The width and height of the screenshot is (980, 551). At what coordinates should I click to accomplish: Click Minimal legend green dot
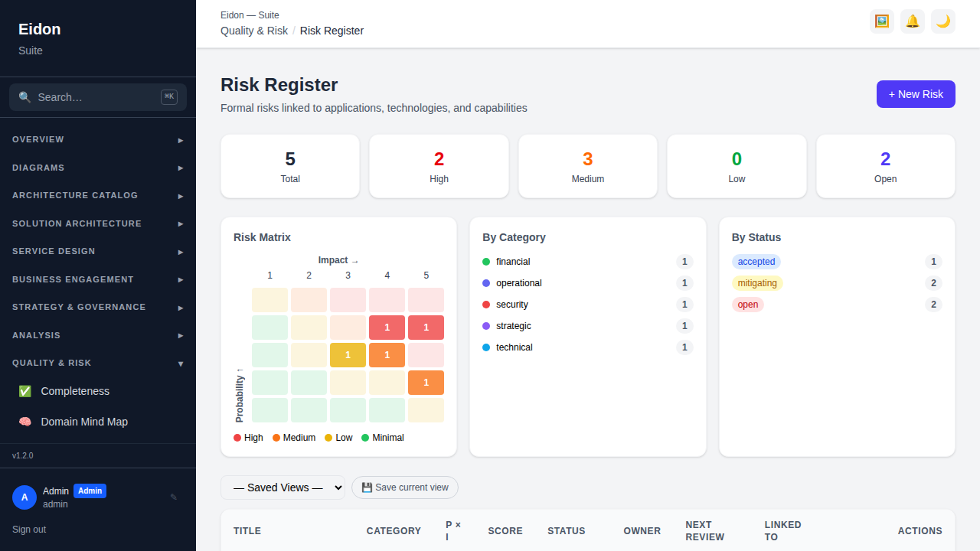pos(365,438)
